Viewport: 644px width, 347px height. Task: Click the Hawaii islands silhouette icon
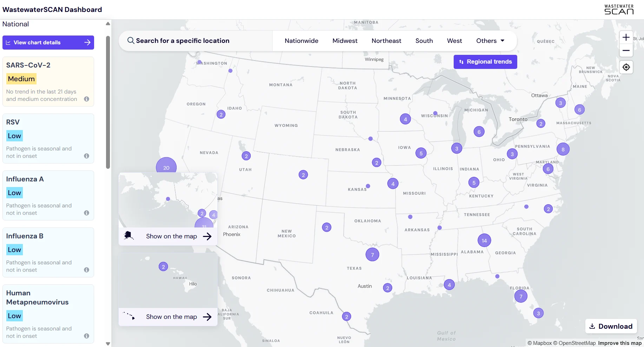click(x=129, y=316)
